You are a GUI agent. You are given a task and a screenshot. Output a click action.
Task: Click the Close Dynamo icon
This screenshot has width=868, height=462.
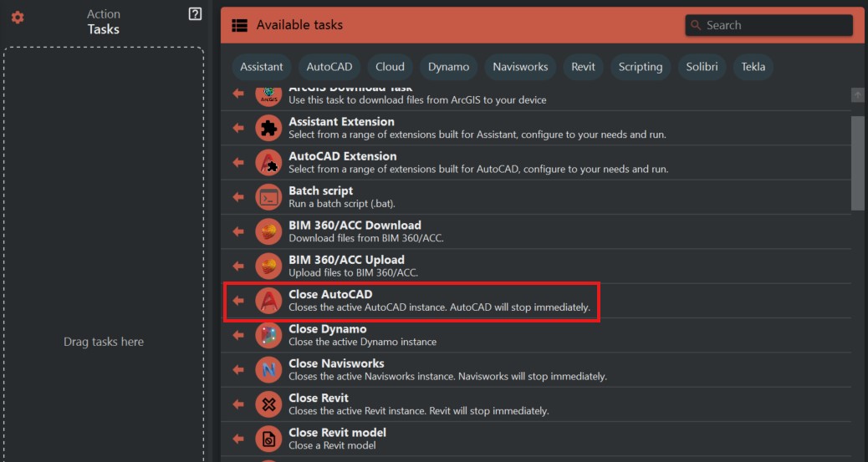pos(268,335)
